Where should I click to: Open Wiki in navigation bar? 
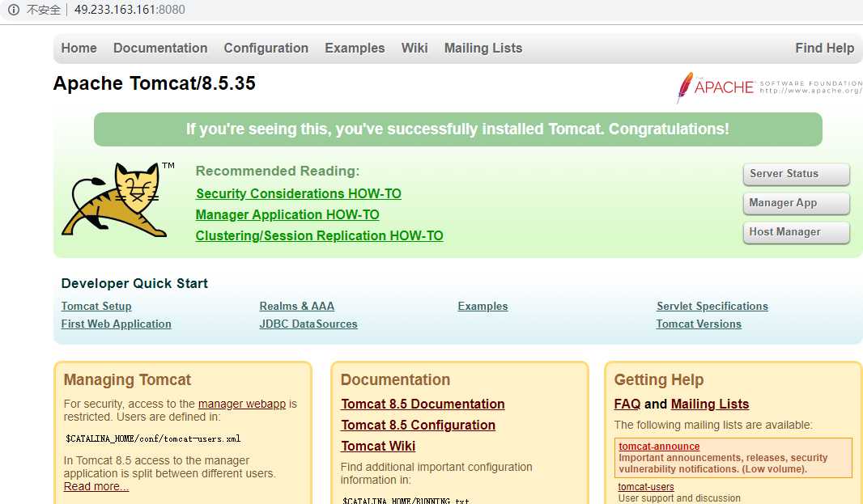(414, 48)
